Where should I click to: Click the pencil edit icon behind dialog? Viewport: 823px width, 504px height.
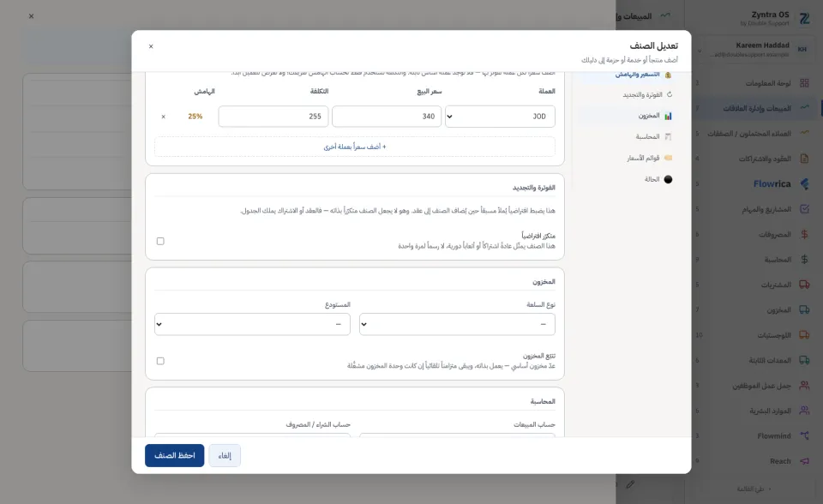(630, 484)
